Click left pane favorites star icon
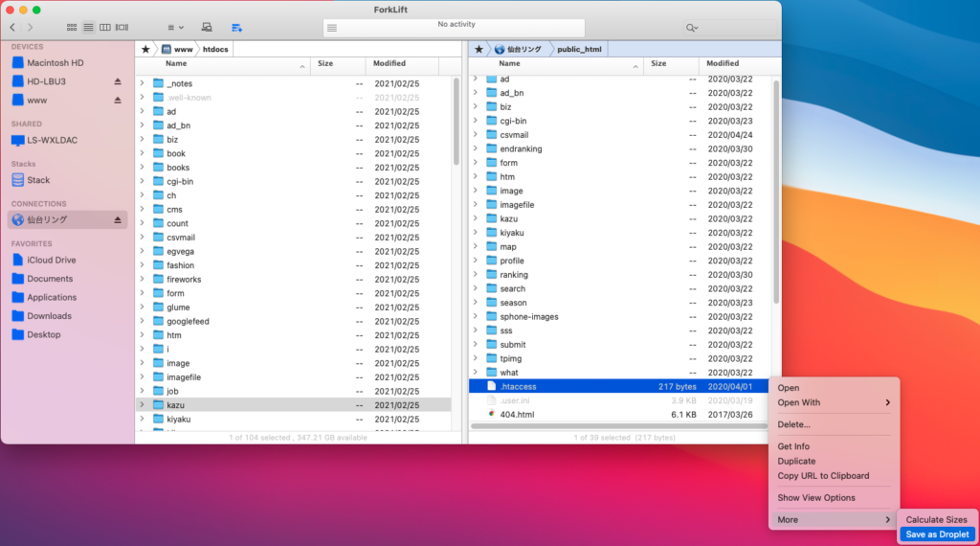980x546 pixels. click(145, 49)
